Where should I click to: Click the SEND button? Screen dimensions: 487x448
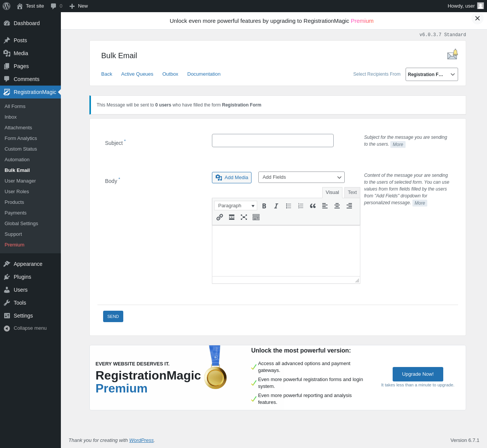(113, 316)
